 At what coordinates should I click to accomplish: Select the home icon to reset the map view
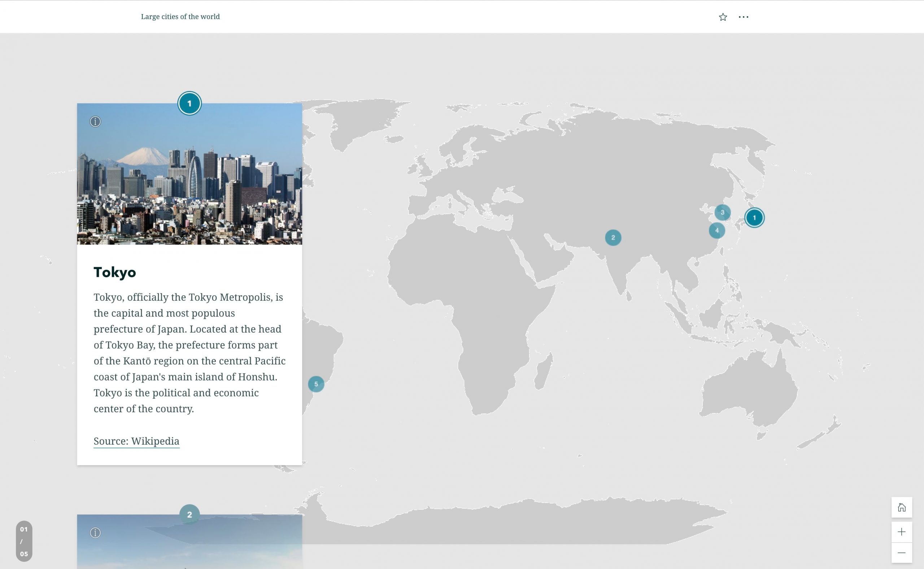[x=902, y=507]
